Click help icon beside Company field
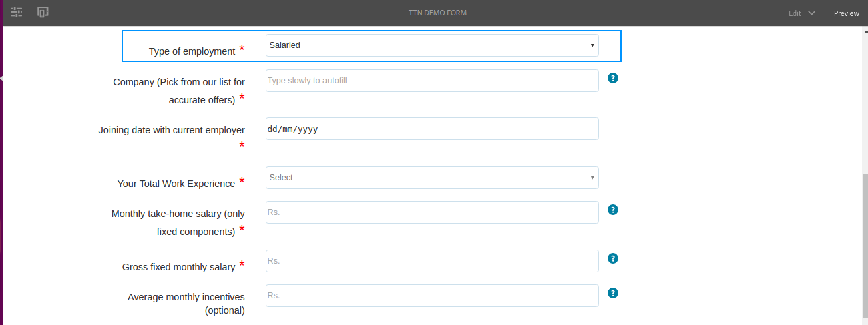The width and height of the screenshot is (868, 325). click(x=613, y=78)
